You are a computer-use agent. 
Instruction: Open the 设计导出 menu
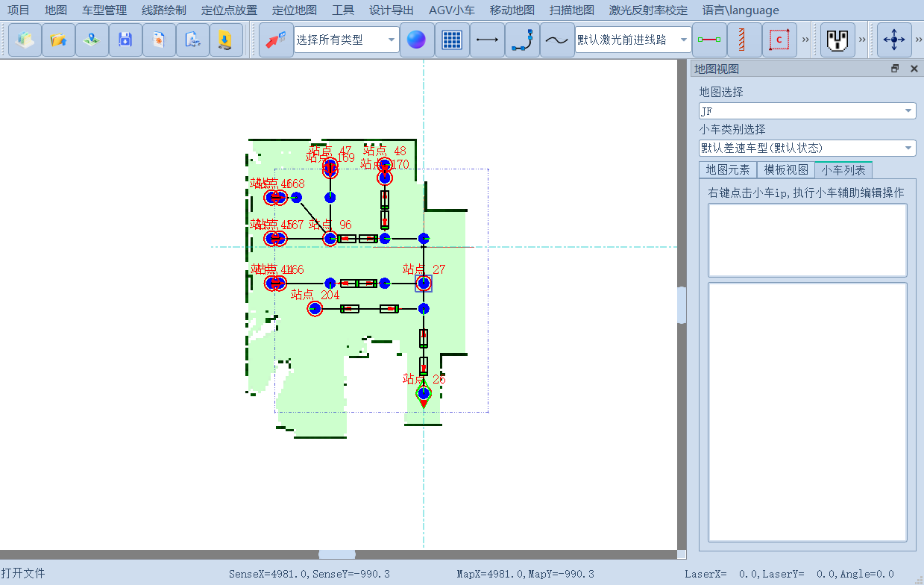click(x=392, y=10)
